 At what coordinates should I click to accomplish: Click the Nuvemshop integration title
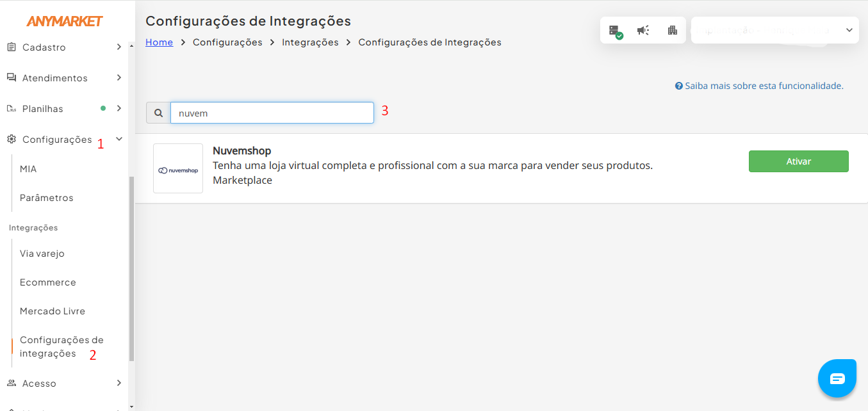click(x=242, y=151)
